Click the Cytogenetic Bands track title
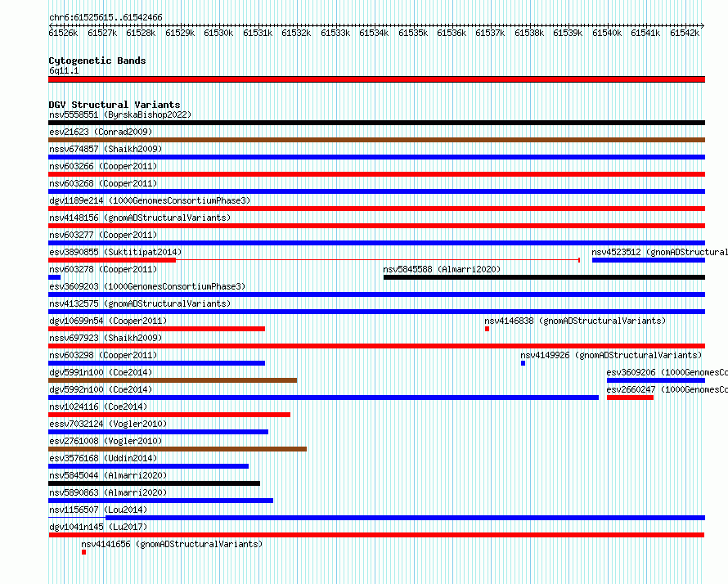The image size is (728, 584). (x=97, y=61)
